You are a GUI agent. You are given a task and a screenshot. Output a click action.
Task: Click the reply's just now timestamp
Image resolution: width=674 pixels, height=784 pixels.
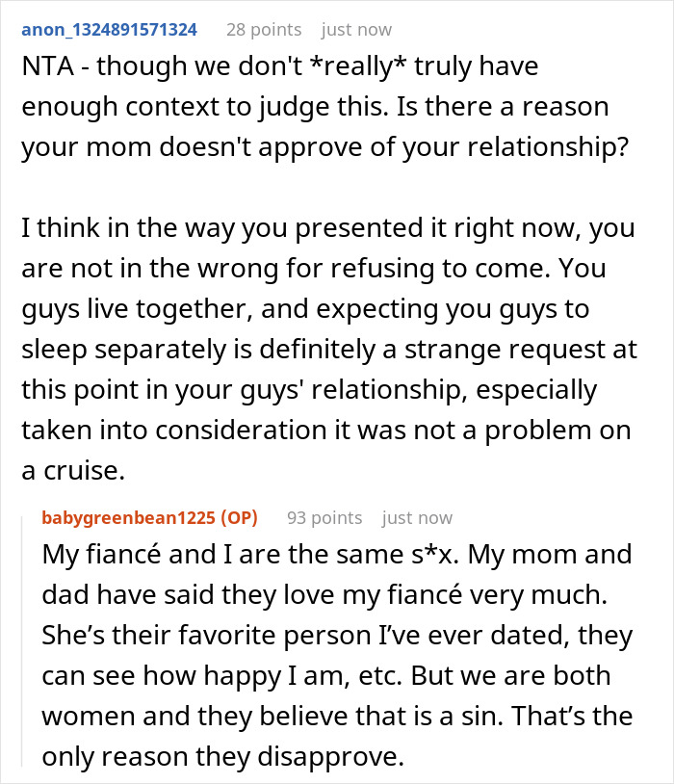pyautogui.click(x=417, y=517)
